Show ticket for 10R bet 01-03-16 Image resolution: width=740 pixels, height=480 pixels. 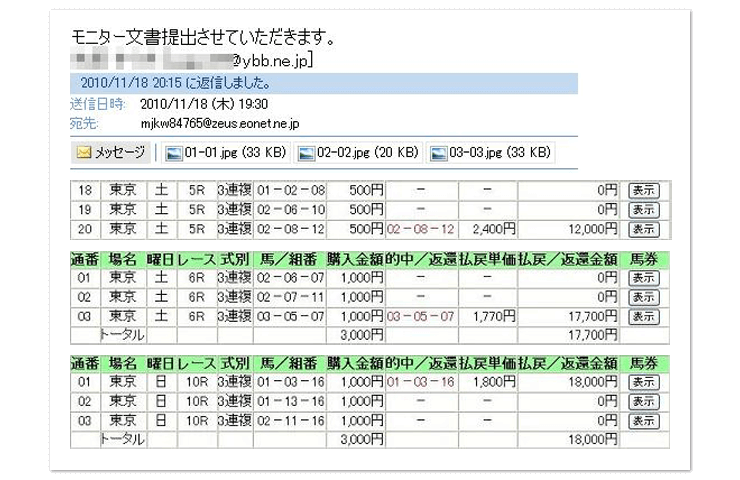click(x=643, y=382)
